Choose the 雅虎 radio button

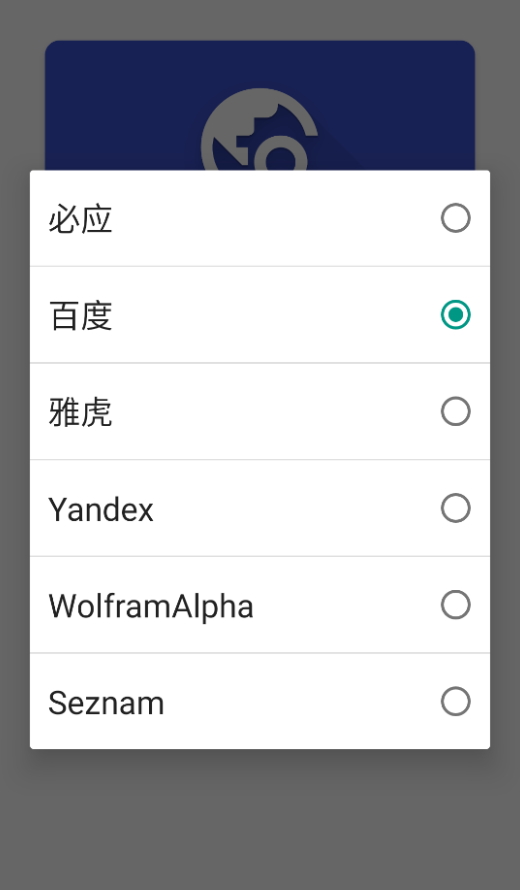[455, 412]
